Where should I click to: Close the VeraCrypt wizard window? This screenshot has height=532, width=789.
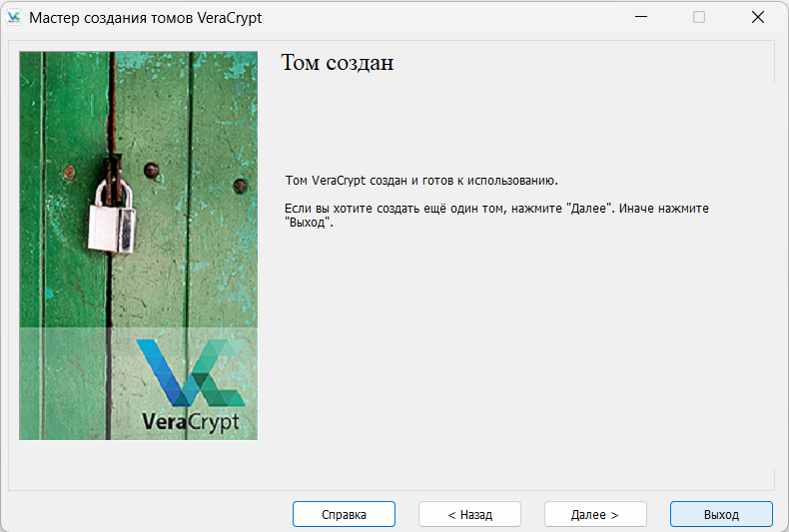pyautogui.click(x=758, y=17)
